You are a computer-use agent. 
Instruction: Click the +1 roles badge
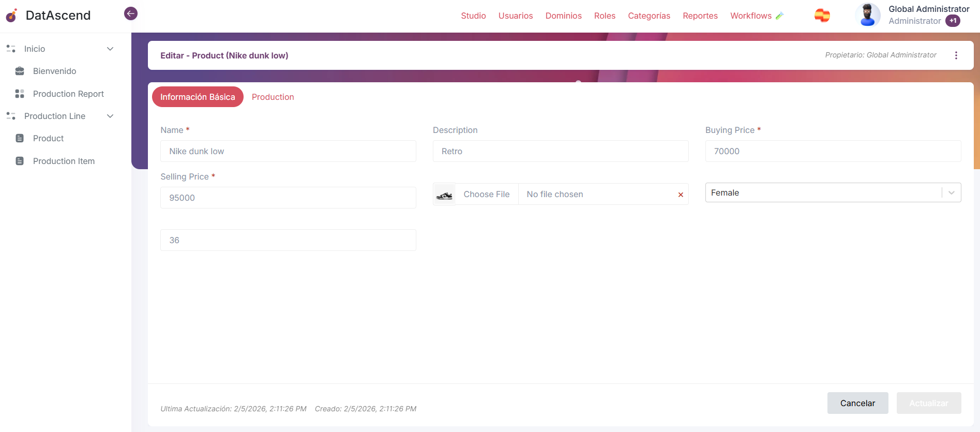[x=953, y=21]
